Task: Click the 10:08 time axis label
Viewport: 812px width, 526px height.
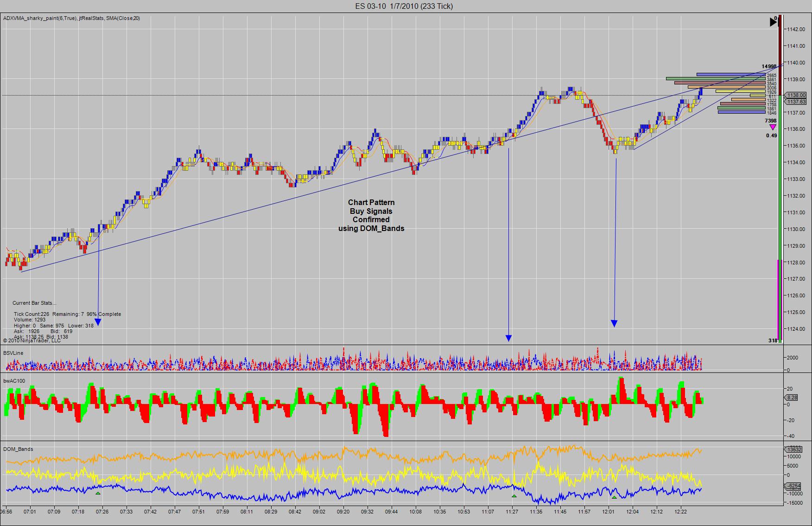Action: (x=415, y=512)
